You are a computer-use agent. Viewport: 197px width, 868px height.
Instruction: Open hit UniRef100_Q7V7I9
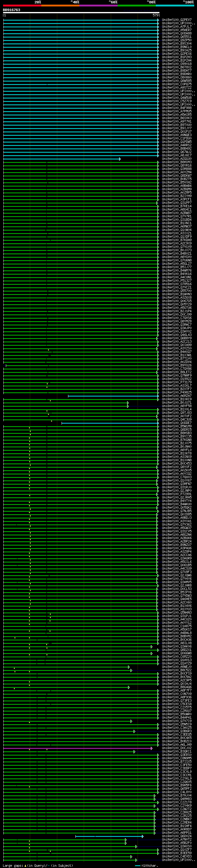coord(177,721)
